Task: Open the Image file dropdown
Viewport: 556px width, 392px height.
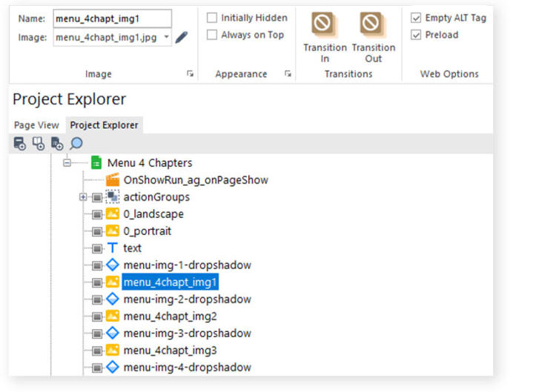Action: 165,37
